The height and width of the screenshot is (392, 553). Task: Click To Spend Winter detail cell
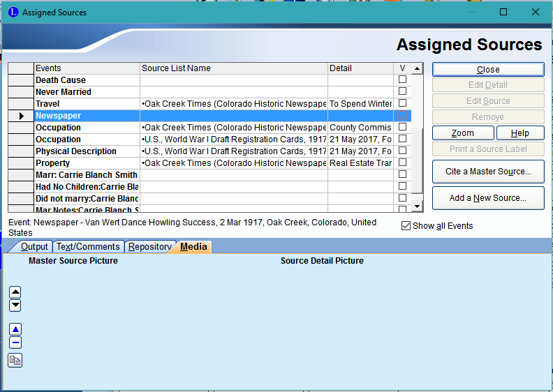point(360,104)
